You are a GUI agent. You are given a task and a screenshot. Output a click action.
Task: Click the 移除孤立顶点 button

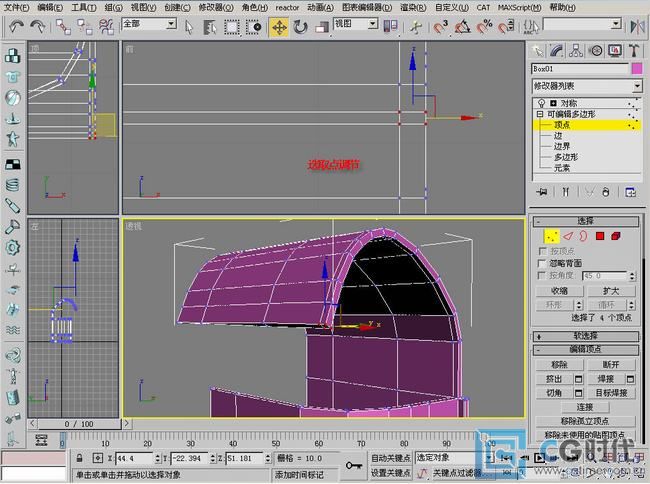(585, 421)
